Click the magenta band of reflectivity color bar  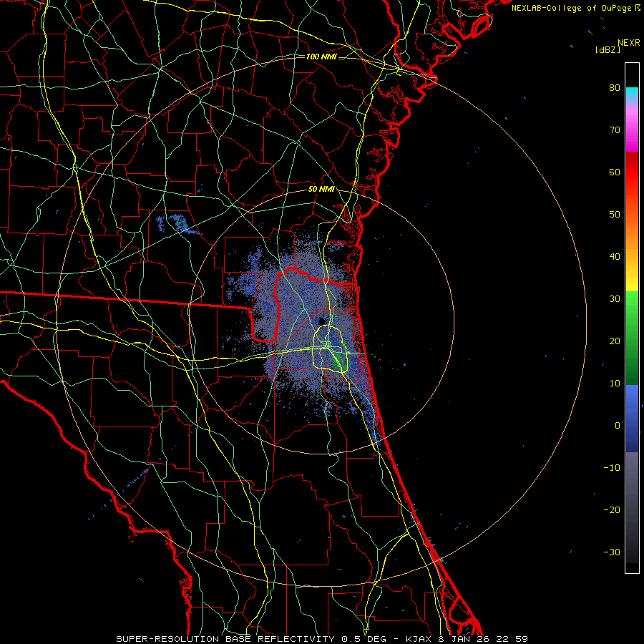632,130
